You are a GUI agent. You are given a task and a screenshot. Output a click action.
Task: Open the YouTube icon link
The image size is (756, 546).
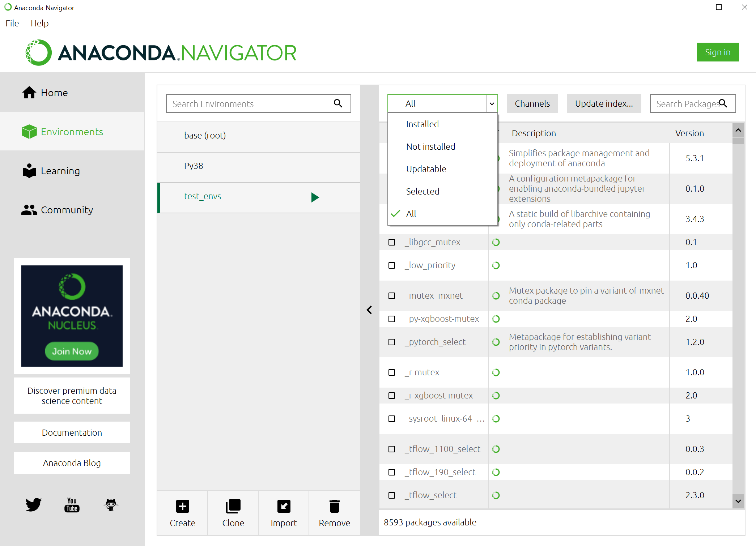(x=72, y=504)
